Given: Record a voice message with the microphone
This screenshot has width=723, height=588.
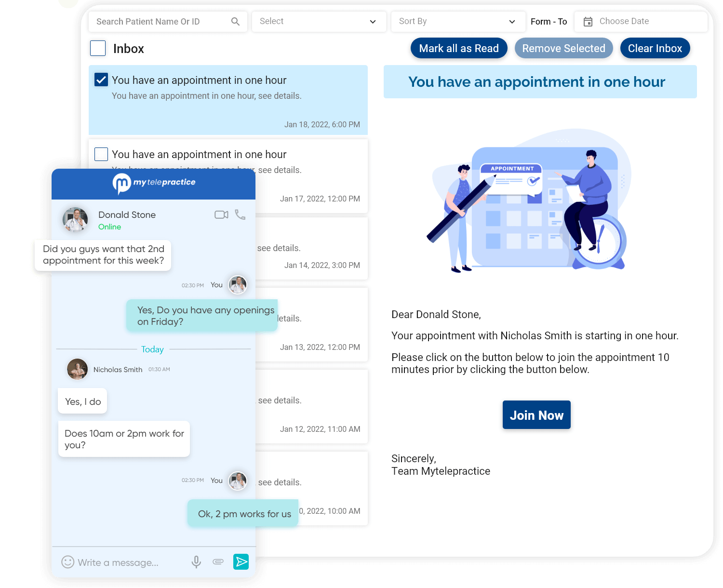Looking at the screenshot, I should 196,562.
